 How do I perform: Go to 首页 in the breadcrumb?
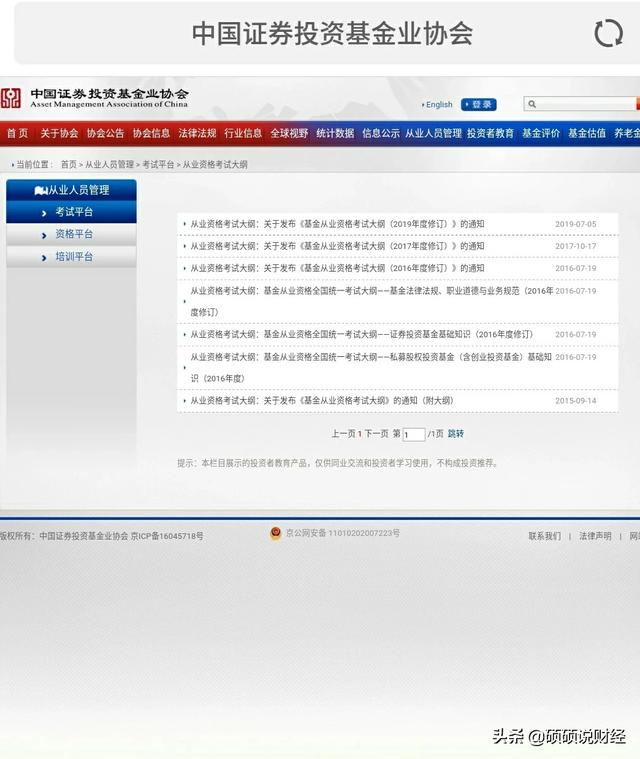[69, 165]
